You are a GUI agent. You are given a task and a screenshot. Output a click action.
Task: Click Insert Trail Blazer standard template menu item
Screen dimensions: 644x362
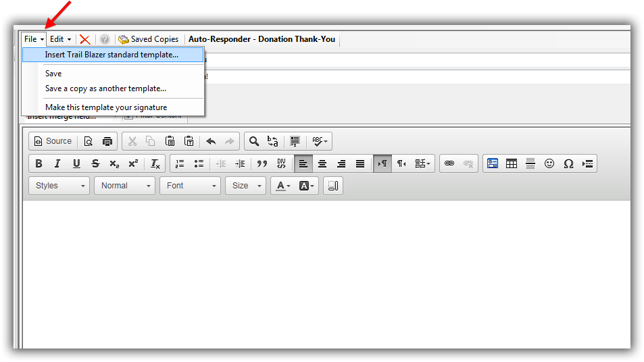[112, 55]
